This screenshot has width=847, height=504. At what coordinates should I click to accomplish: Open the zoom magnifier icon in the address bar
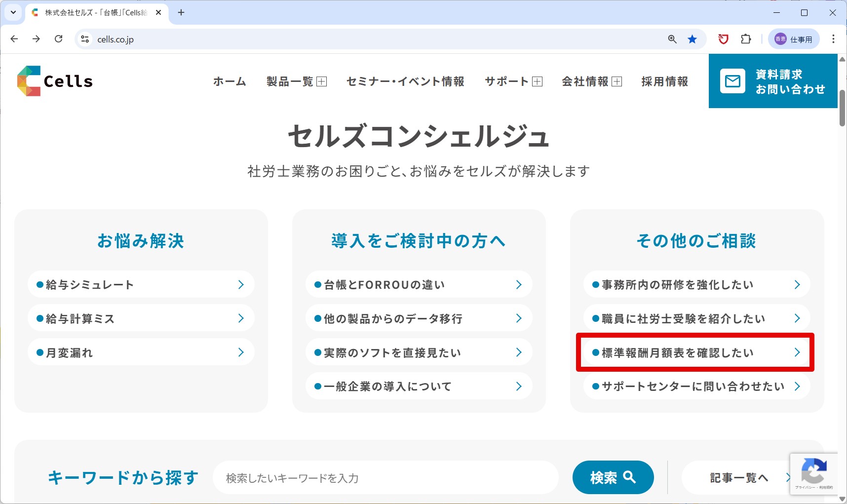(x=672, y=39)
